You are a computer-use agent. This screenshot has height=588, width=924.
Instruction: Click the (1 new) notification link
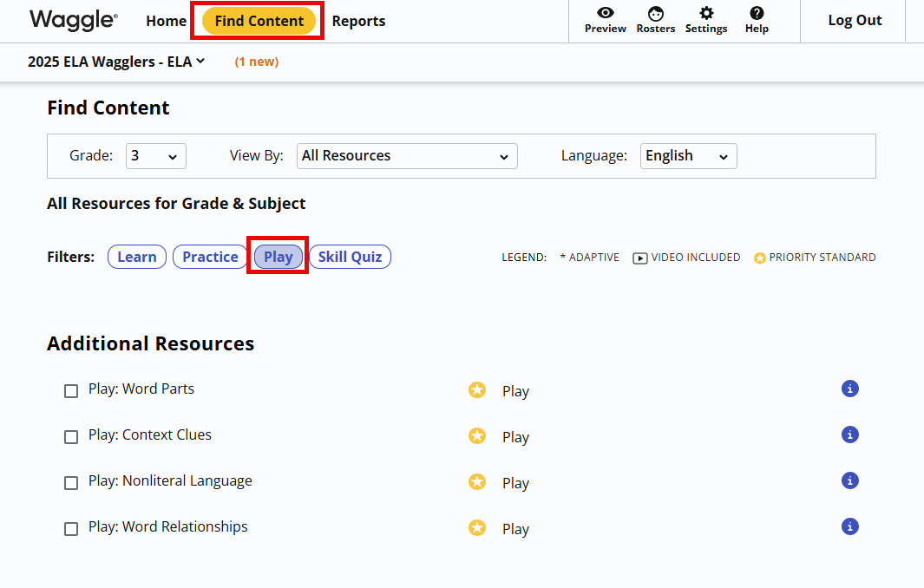click(256, 62)
